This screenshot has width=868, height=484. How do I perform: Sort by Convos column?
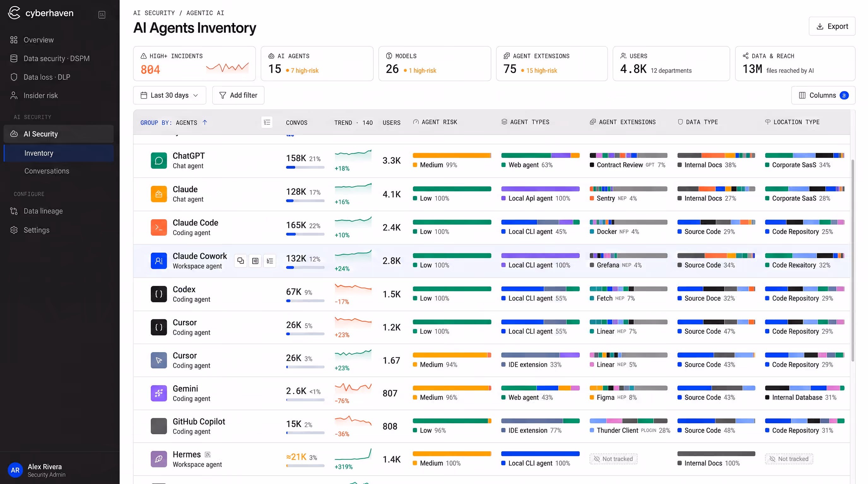click(x=296, y=123)
